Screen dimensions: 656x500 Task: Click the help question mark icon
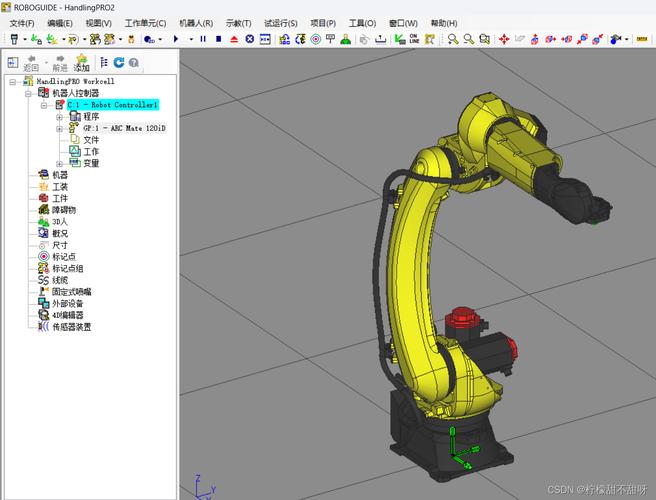(x=133, y=62)
